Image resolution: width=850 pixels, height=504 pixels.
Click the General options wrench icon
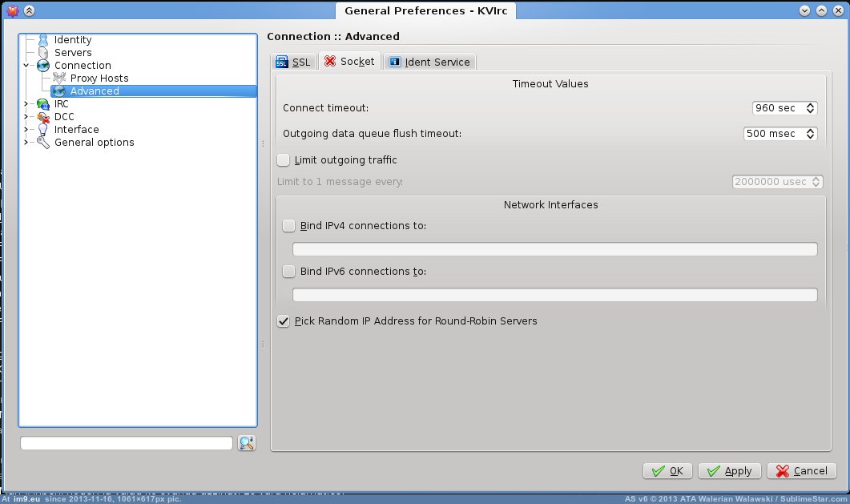tap(42, 143)
